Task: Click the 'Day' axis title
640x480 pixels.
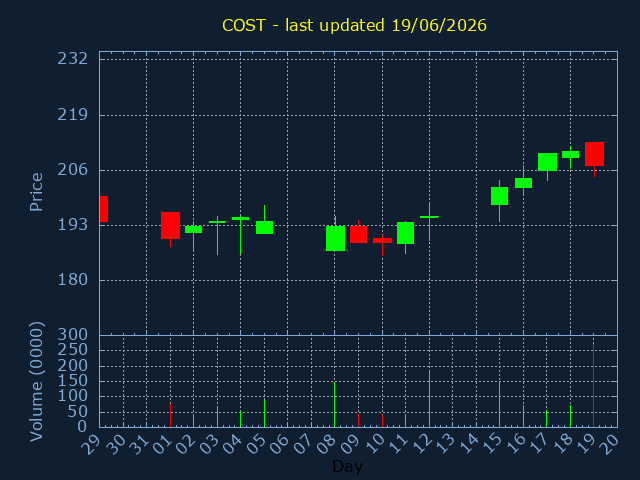Action: click(347, 467)
